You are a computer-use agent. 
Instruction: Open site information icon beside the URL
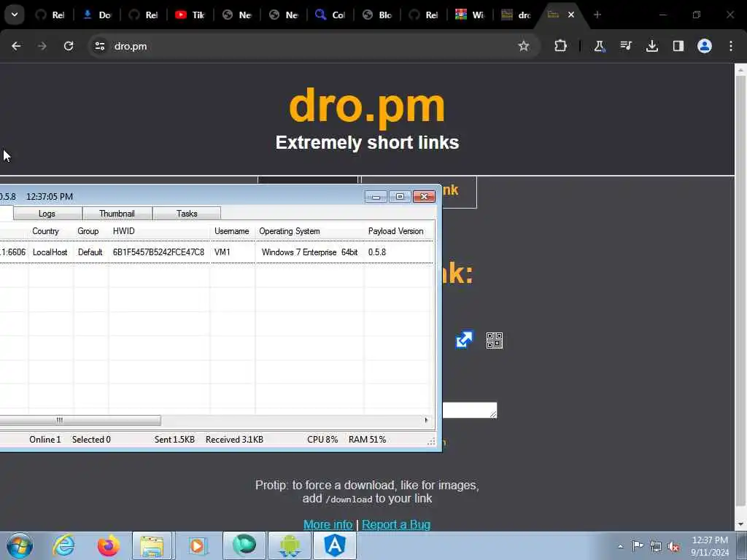click(x=99, y=46)
